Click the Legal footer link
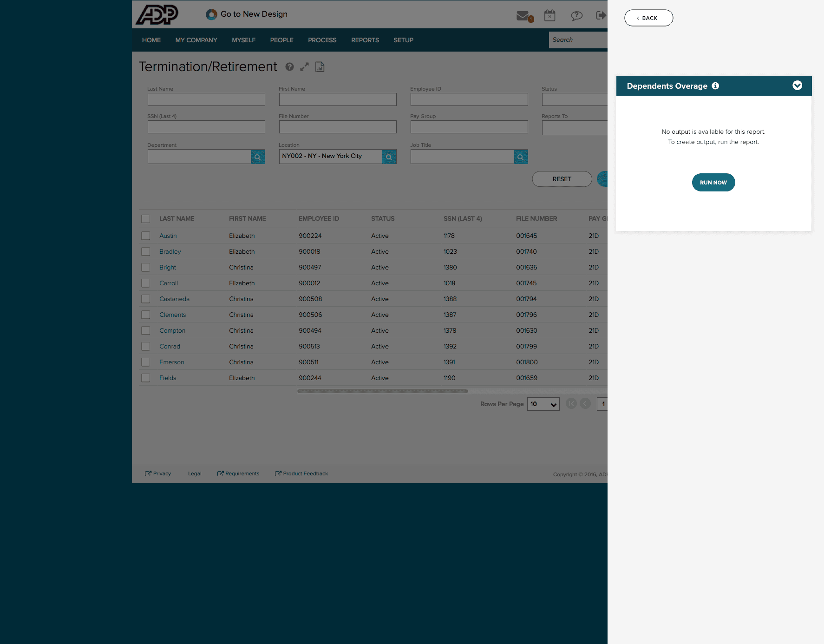Screen dimensions: 824x644 [195, 473]
